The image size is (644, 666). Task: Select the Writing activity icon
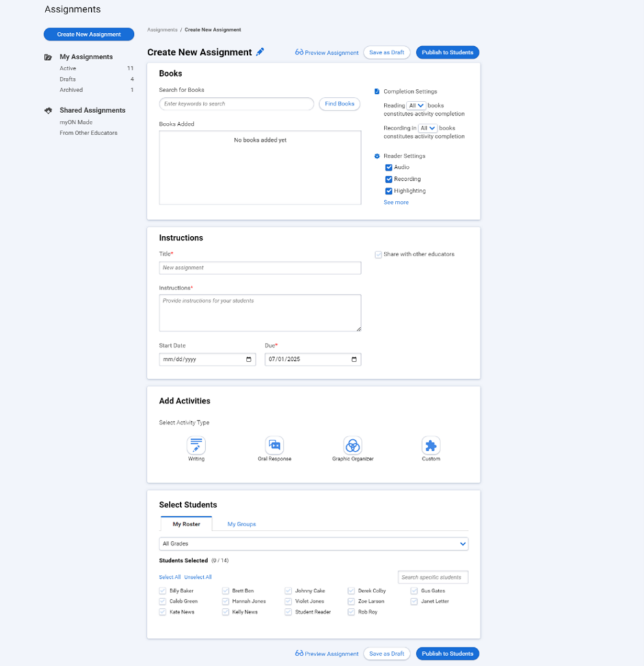(196, 446)
